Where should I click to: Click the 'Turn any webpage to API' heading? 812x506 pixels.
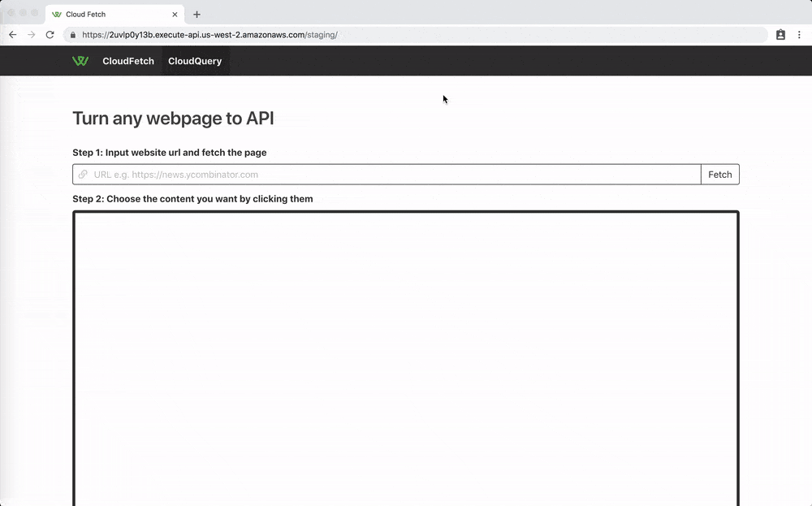tap(173, 118)
